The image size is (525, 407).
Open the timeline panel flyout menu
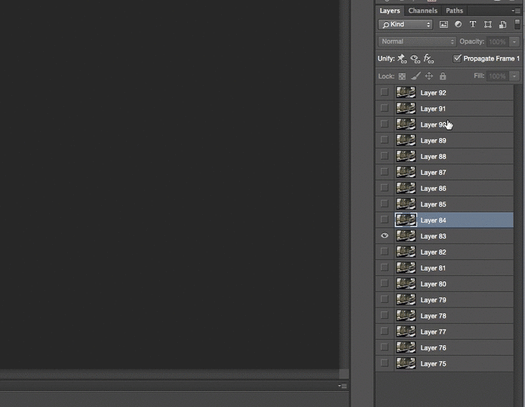(342, 386)
